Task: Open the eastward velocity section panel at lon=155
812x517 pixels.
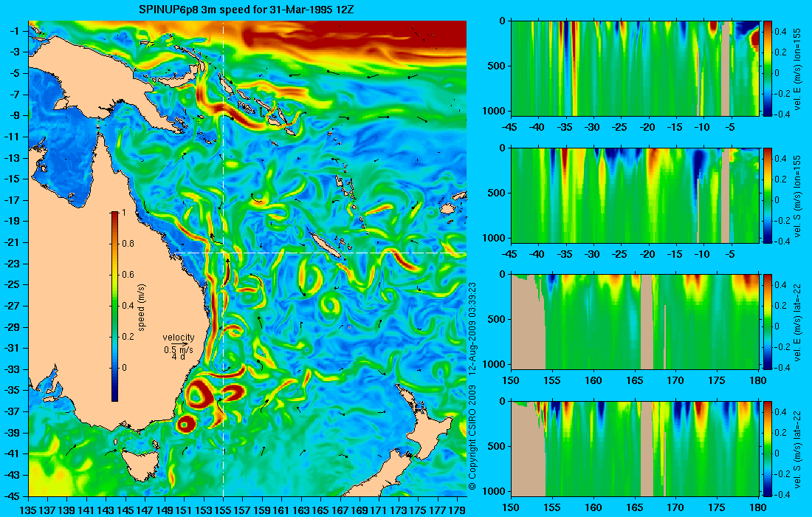Action: pyautogui.click(x=635, y=69)
